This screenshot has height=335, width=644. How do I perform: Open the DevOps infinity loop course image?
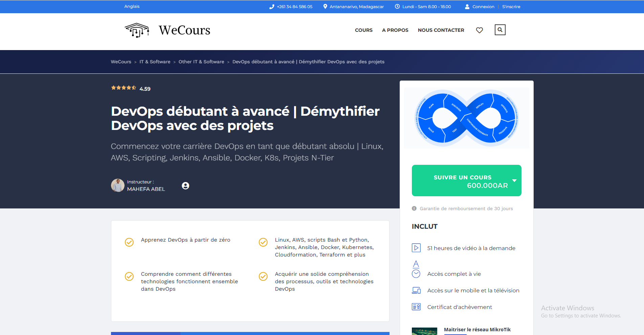(x=467, y=118)
